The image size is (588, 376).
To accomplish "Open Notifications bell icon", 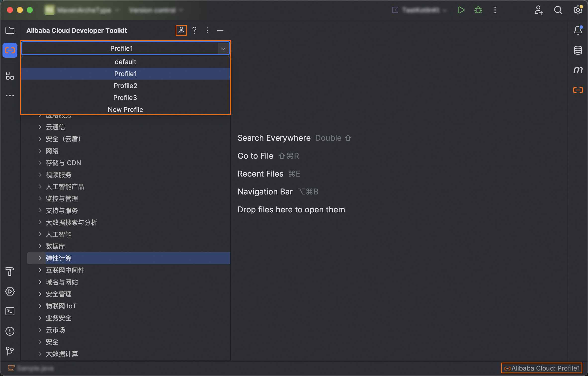I will [x=578, y=30].
